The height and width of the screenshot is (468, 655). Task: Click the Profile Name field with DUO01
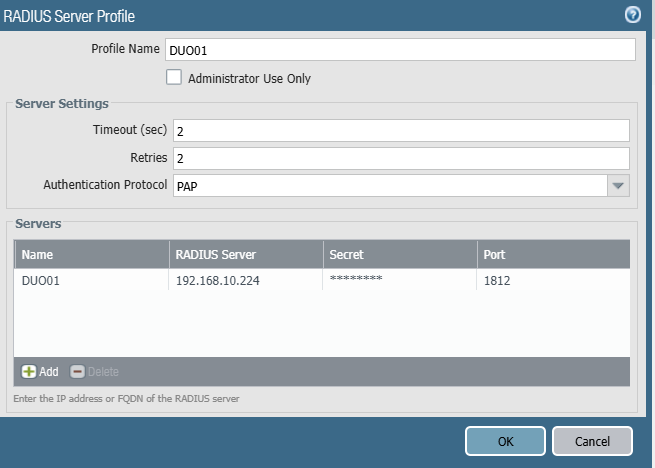[401, 50]
